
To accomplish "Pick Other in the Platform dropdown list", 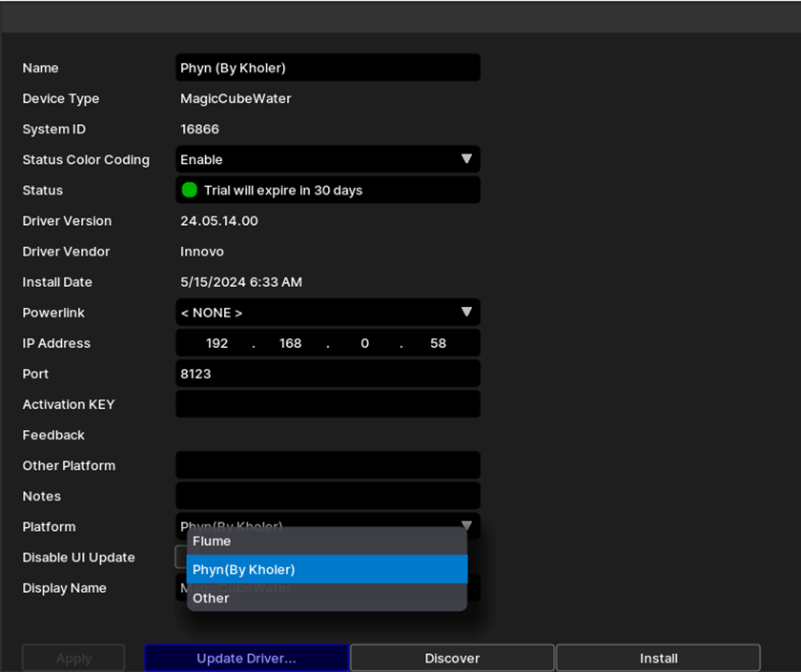I will coord(327,598).
